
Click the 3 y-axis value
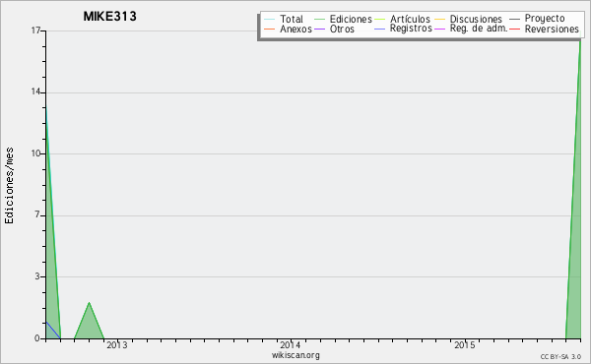point(37,276)
